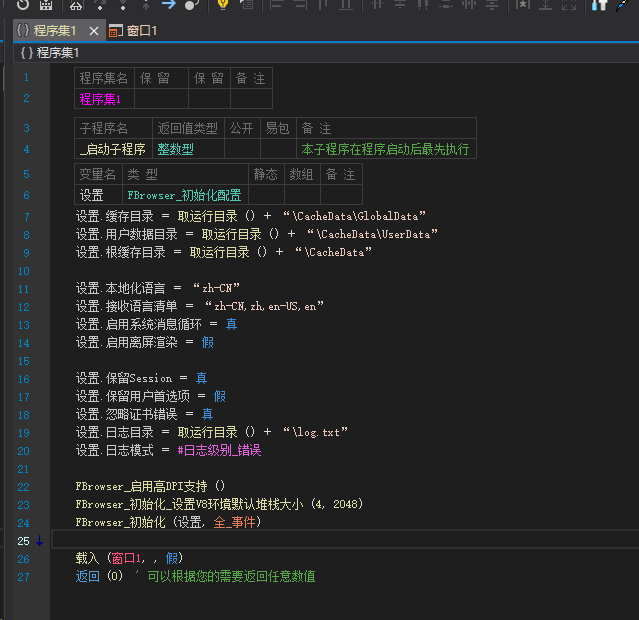Click the empty 易包 cell of _启动子程序
The height and width of the screenshot is (620, 639).
(278, 149)
